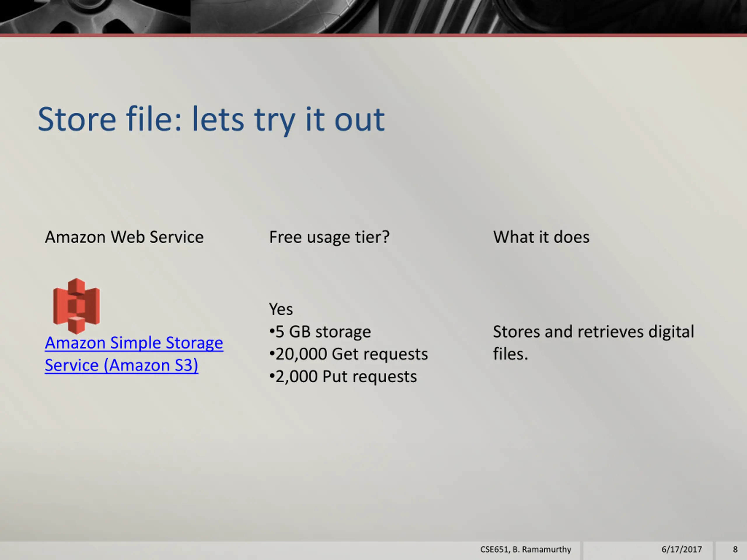The width and height of the screenshot is (747, 560).
Task: Select the slide title 'Store file: lets try it out'
Action: click(211, 120)
